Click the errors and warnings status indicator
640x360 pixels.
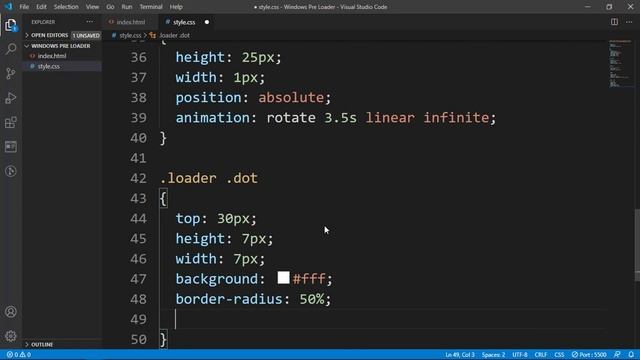click(19, 355)
